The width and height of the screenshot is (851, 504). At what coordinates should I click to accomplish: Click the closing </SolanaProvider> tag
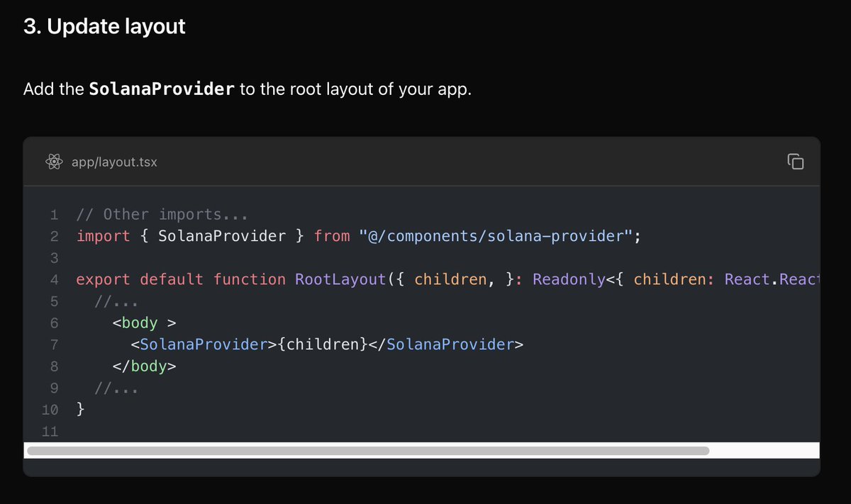446,345
